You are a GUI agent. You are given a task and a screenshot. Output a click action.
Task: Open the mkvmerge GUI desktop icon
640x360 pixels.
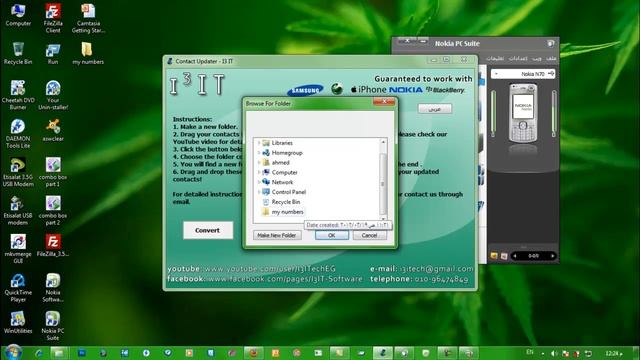tap(18, 249)
